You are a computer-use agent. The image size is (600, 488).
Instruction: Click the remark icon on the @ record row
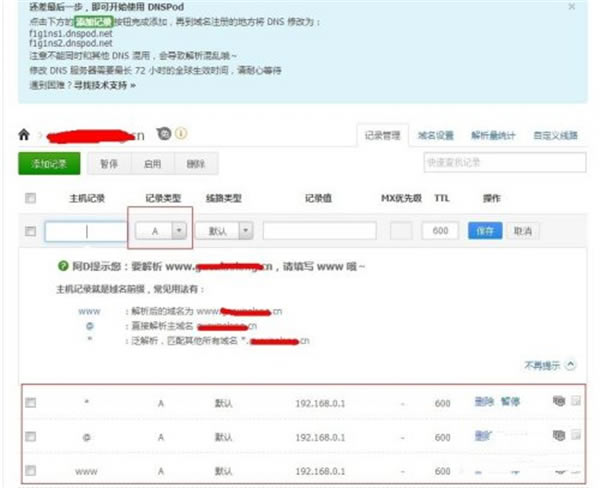tap(559, 435)
